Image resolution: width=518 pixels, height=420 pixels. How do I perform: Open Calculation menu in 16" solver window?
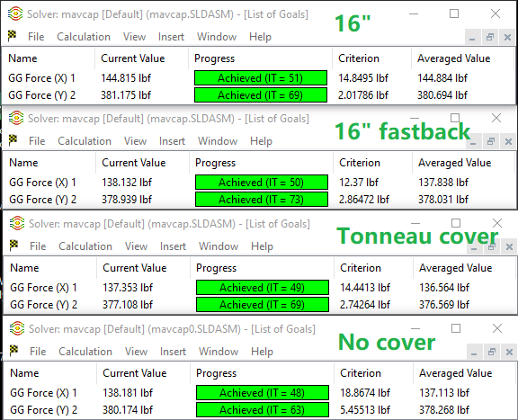coord(84,37)
